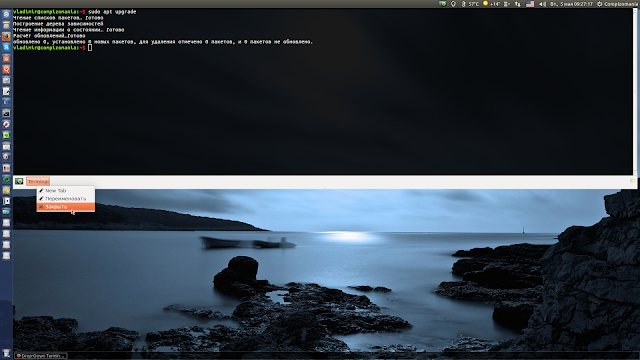Click the terminal's vertical scrollbar
Screen dimensions: 640x360
click(635, 91)
